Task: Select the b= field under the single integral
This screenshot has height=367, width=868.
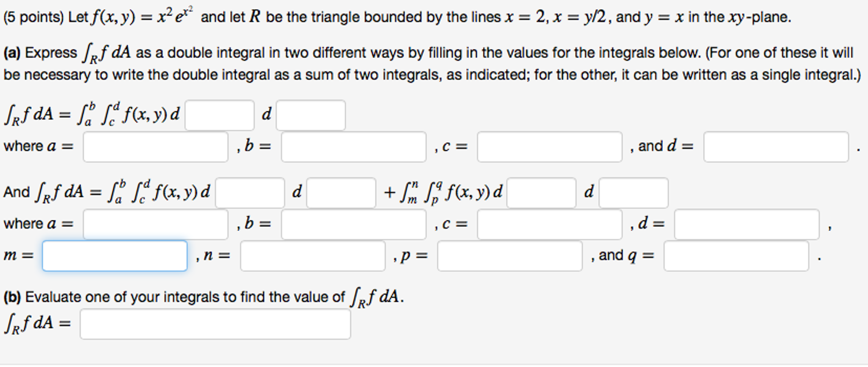Action: [x=353, y=147]
